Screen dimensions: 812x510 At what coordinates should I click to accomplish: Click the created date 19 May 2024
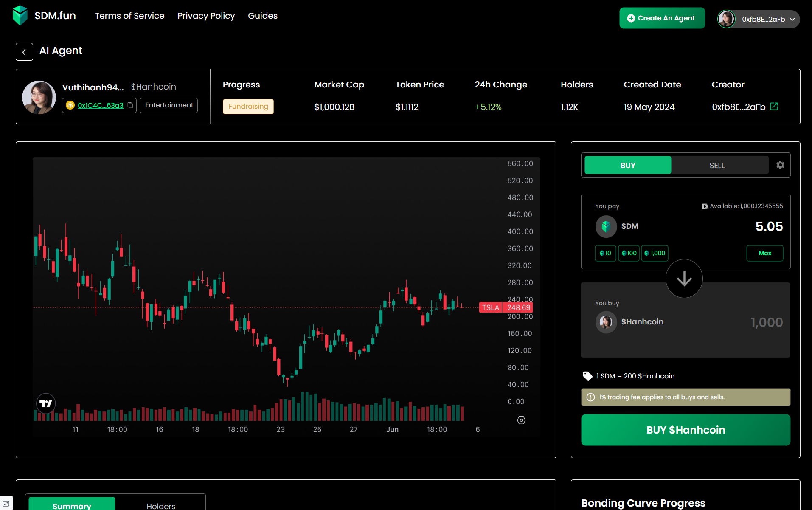pos(649,107)
